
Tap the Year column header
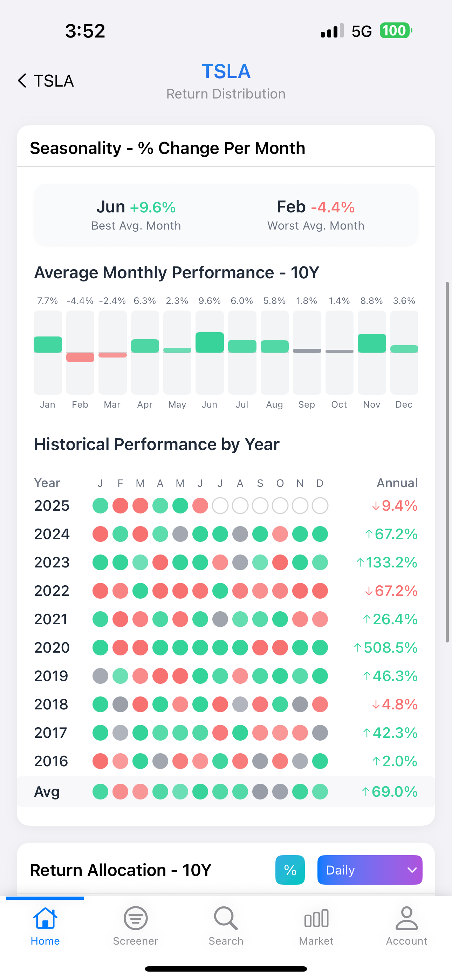(x=47, y=483)
